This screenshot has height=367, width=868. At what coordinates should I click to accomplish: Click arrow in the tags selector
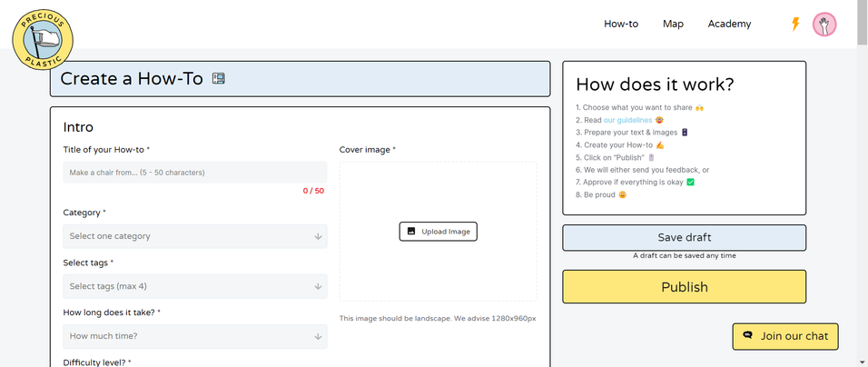318,286
